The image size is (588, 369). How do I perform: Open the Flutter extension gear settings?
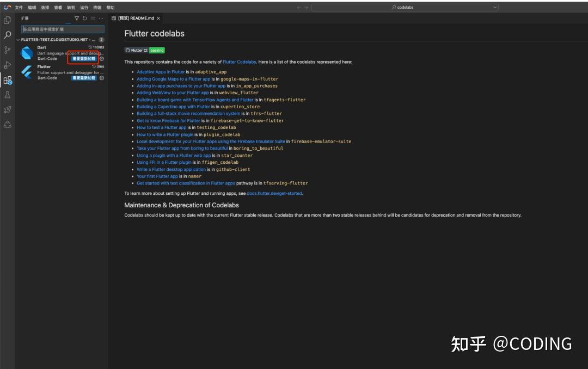pyautogui.click(x=102, y=78)
